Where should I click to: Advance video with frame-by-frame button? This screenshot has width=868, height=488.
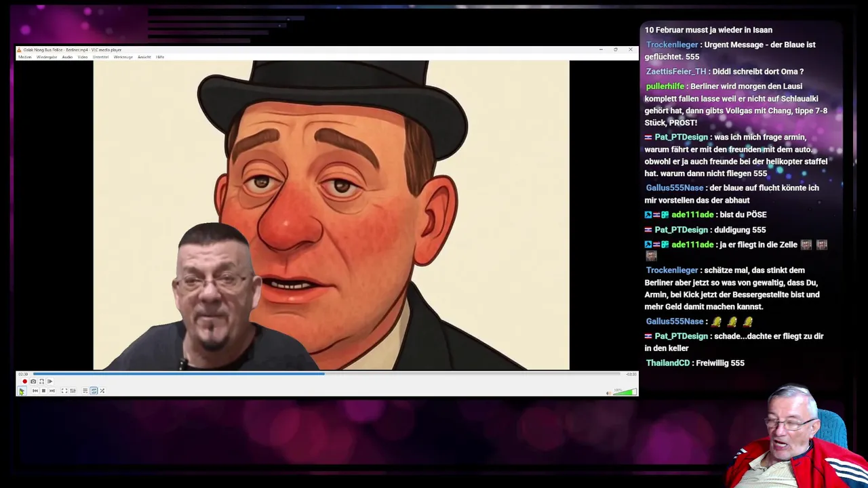[x=50, y=382]
